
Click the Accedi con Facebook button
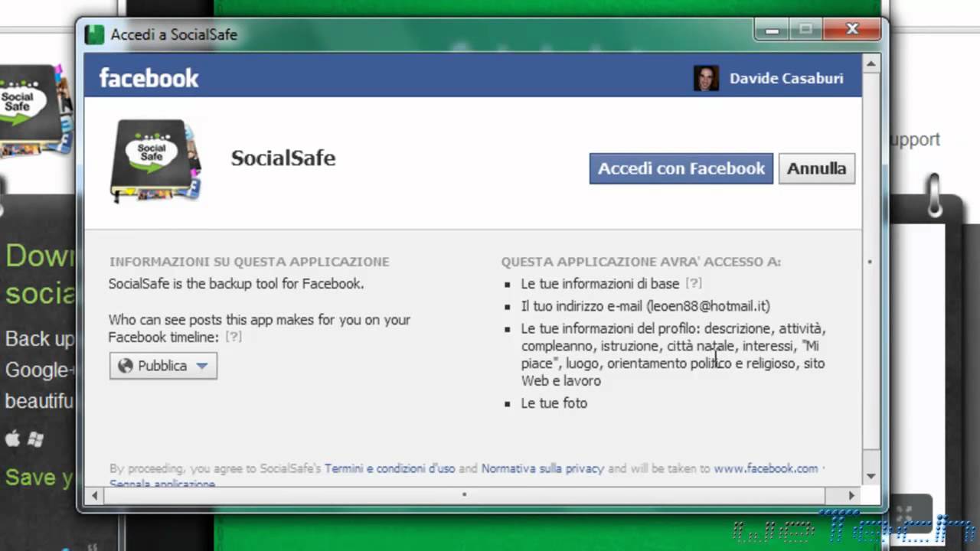(681, 168)
